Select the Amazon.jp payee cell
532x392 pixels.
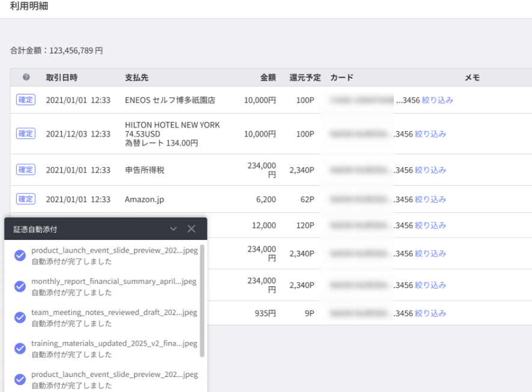(144, 199)
